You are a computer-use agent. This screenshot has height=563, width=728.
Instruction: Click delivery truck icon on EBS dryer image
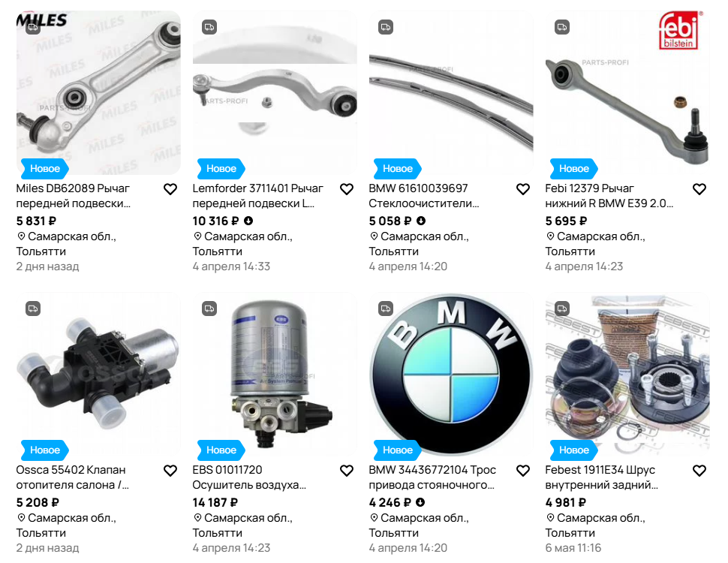[x=209, y=309]
